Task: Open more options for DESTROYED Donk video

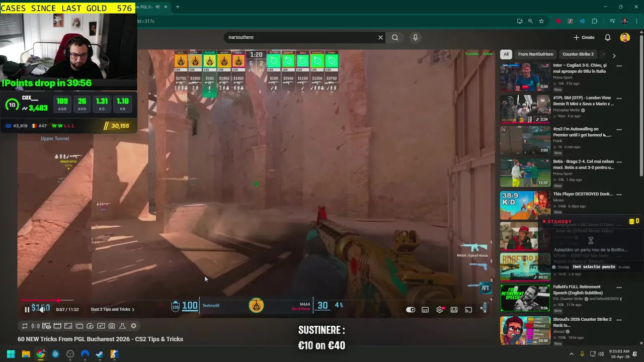Action: pos(619,195)
